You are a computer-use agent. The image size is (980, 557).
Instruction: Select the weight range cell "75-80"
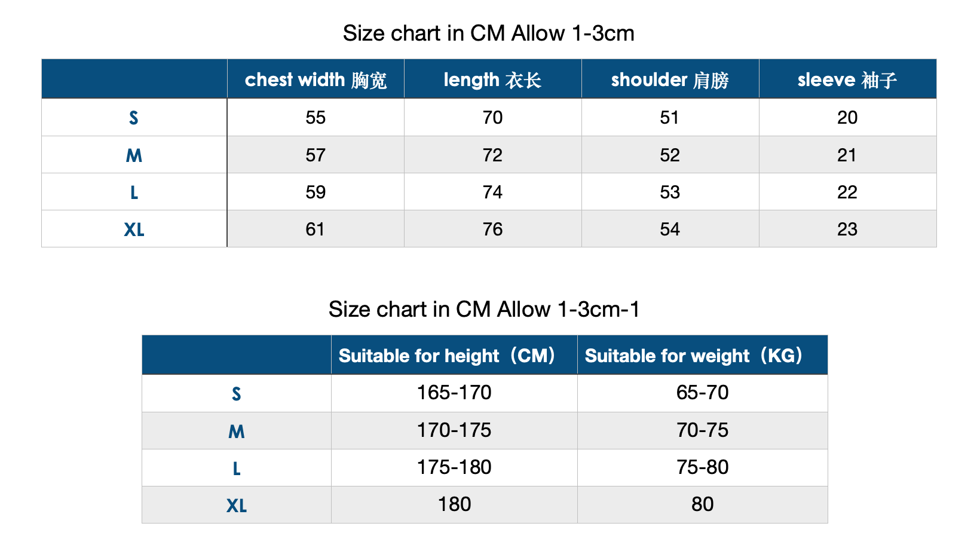coord(702,467)
